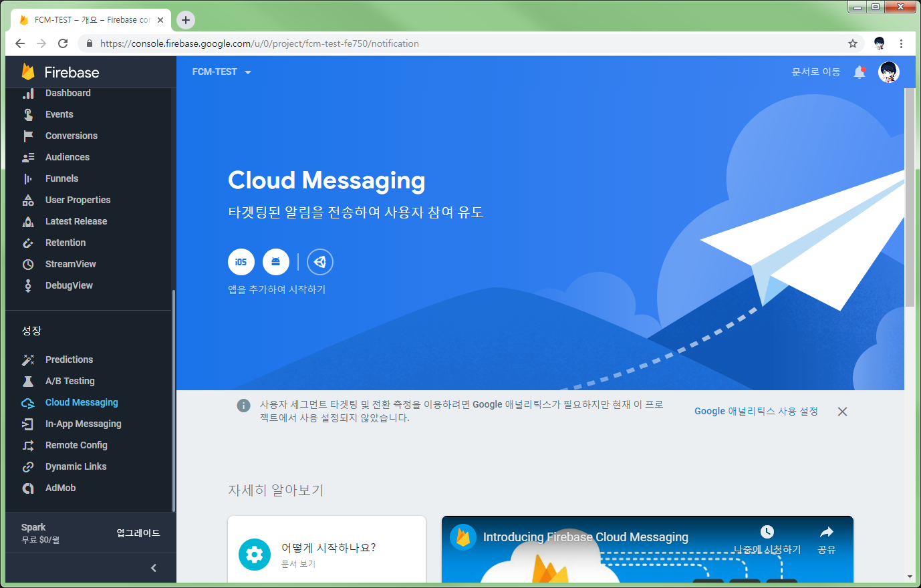Open the Chrome three-dot menu
This screenshot has height=588, width=921.
pos(901,43)
